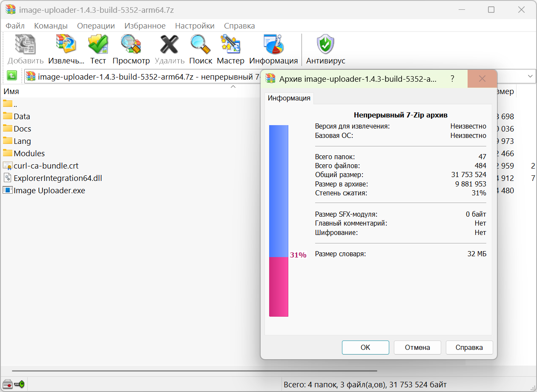Select the Информация tab in dialog
The height and width of the screenshot is (392, 537).
[289, 98]
